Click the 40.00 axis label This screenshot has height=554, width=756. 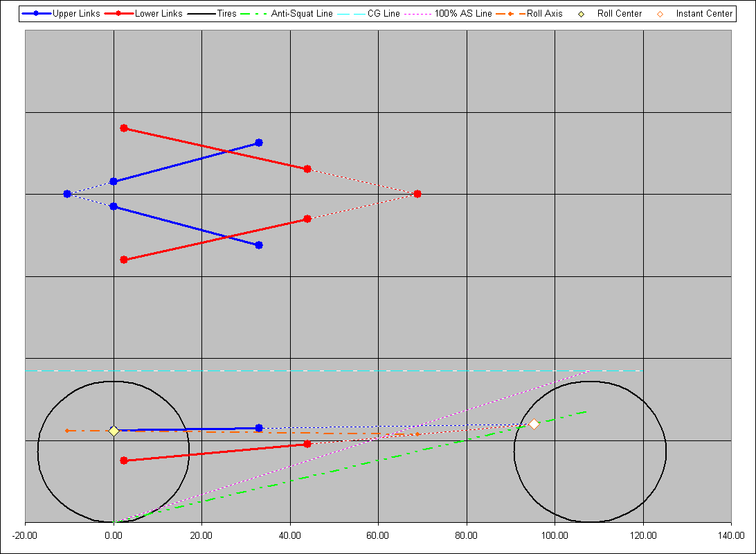[x=290, y=536]
